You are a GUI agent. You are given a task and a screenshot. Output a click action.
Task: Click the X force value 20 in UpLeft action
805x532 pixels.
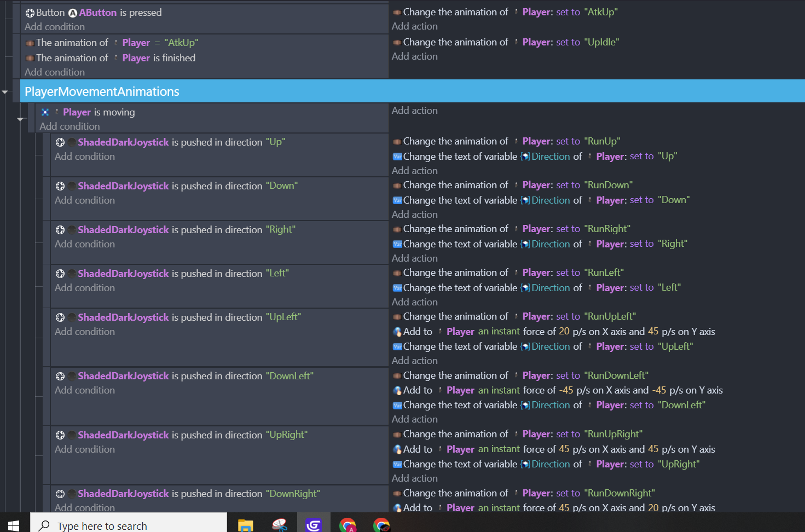(x=564, y=332)
